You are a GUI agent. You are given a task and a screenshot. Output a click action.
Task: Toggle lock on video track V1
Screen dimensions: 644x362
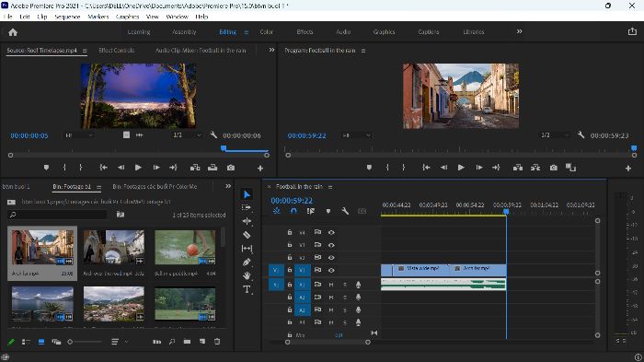pyautogui.click(x=289, y=270)
